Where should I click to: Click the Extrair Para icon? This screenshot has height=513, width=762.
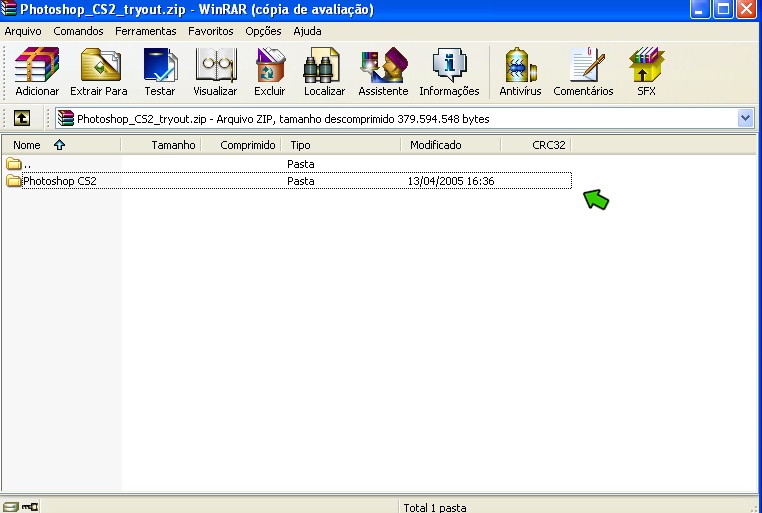(99, 72)
